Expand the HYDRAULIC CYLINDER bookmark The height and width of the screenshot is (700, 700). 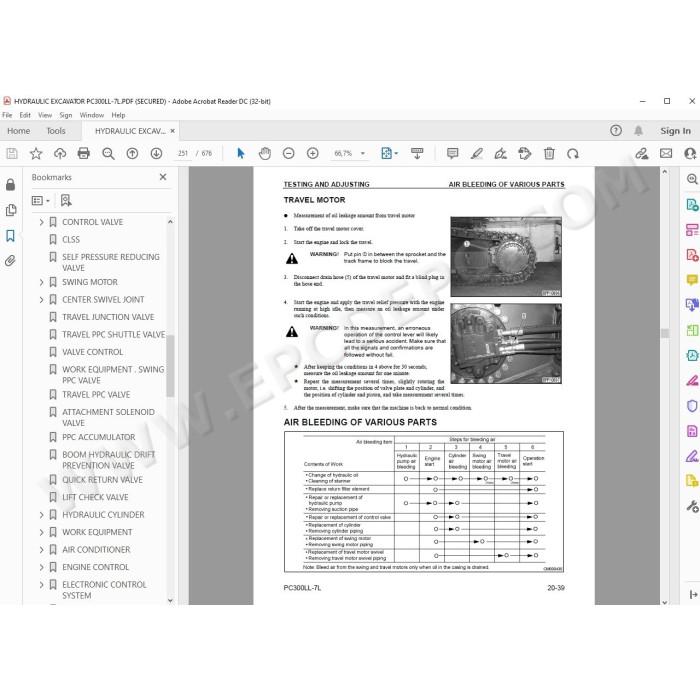42,515
